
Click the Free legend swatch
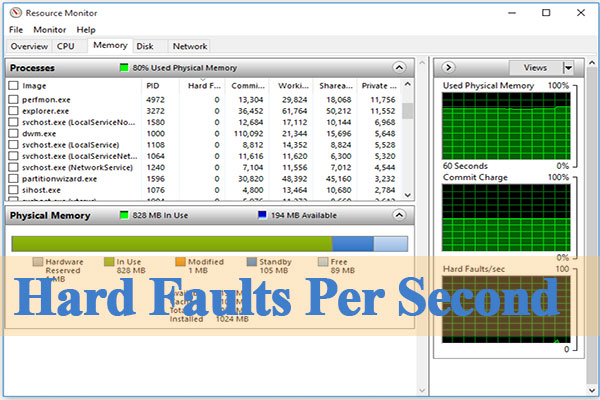pyautogui.click(x=323, y=262)
